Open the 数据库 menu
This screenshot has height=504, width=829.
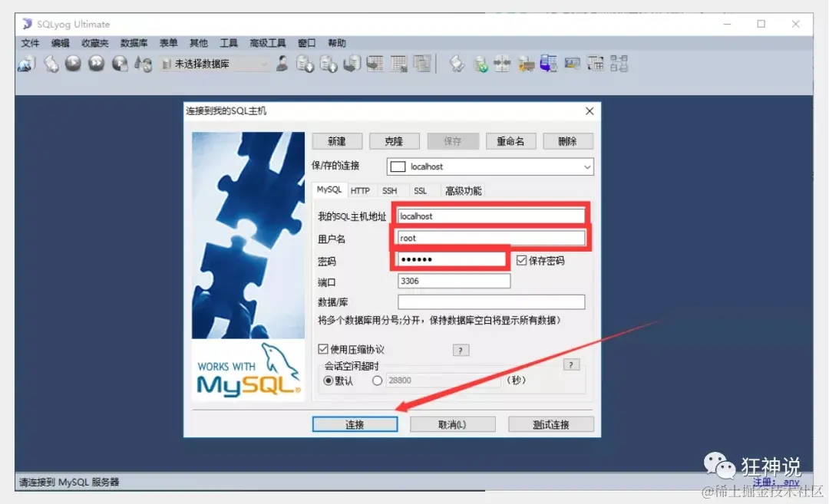point(134,43)
